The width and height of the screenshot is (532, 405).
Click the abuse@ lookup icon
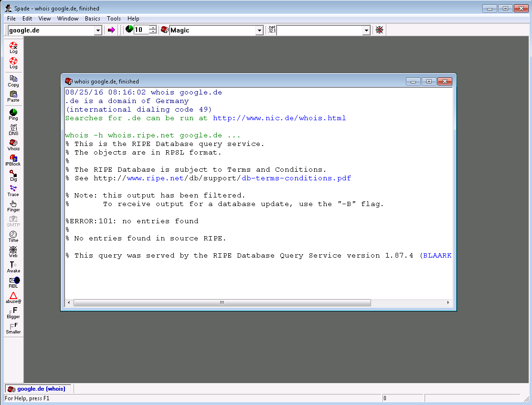(13, 298)
